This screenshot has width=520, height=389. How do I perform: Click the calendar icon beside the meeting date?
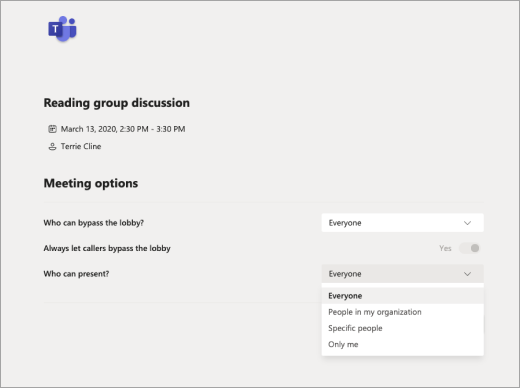click(52, 129)
